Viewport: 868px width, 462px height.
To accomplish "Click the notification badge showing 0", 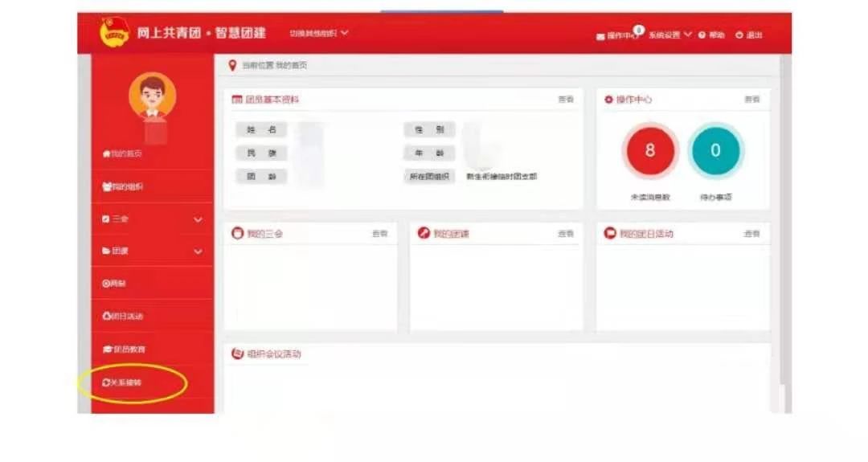I will (x=639, y=30).
